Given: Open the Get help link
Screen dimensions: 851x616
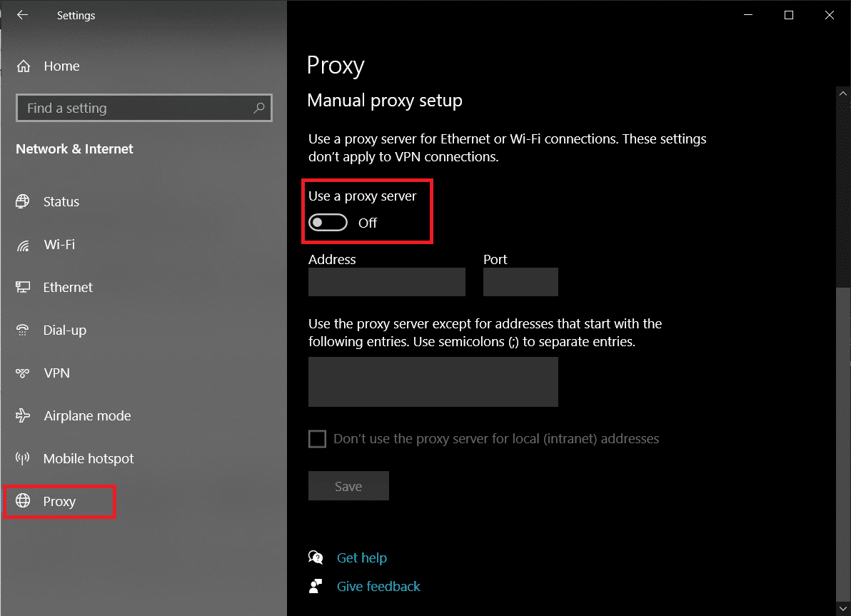Looking at the screenshot, I should pos(362,557).
